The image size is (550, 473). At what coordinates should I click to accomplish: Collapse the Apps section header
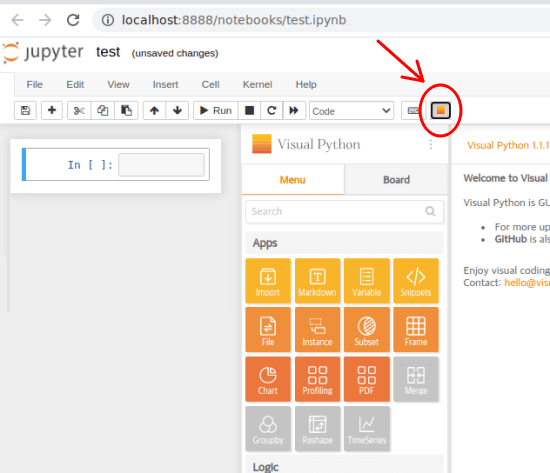click(344, 243)
